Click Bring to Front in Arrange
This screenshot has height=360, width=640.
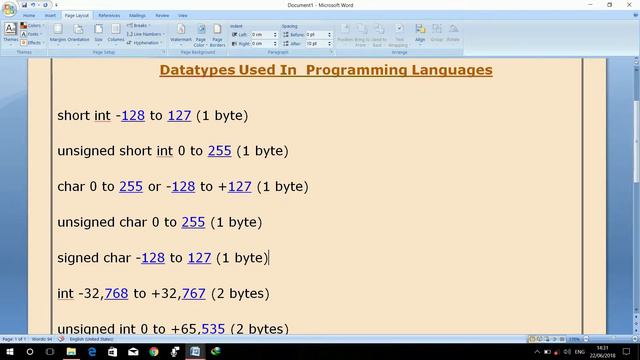point(362,35)
